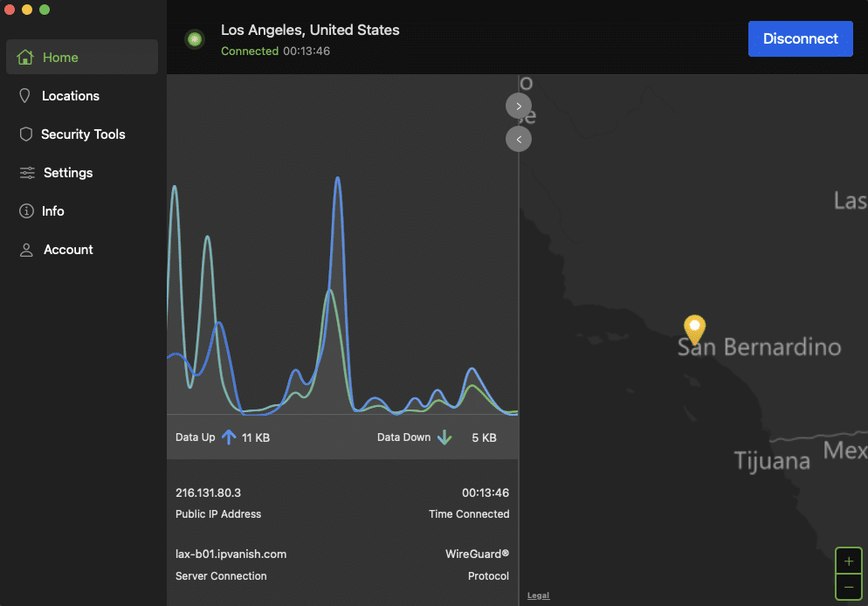The width and height of the screenshot is (868, 606).
Task: Click the public IP address 216.131.80.3
Action: 208,493
